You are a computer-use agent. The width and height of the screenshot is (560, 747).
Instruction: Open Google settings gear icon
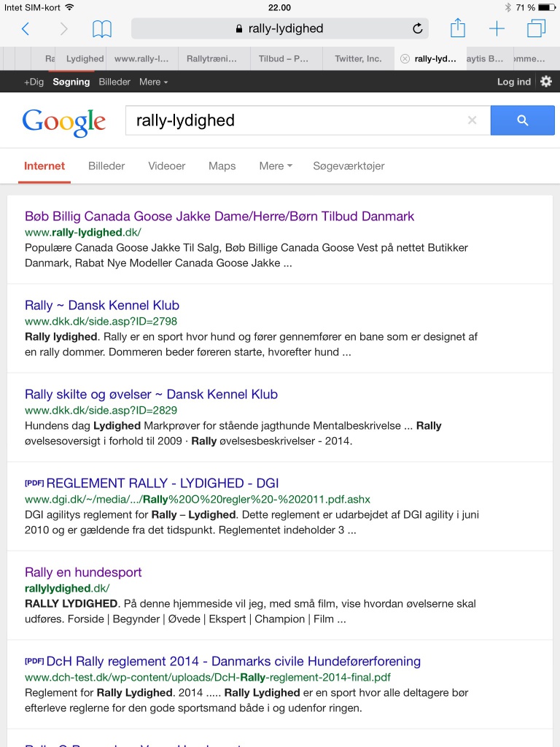[546, 82]
